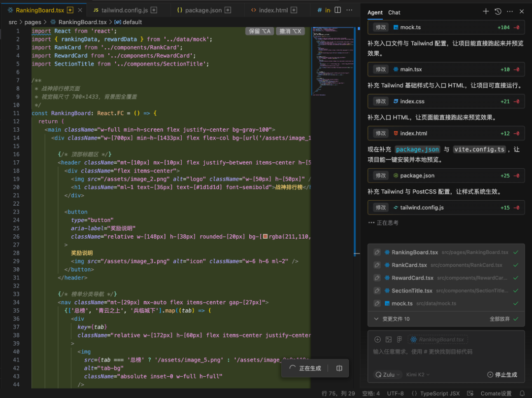Switch to the Chat tab
The image size is (532, 398).
(394, 12)
